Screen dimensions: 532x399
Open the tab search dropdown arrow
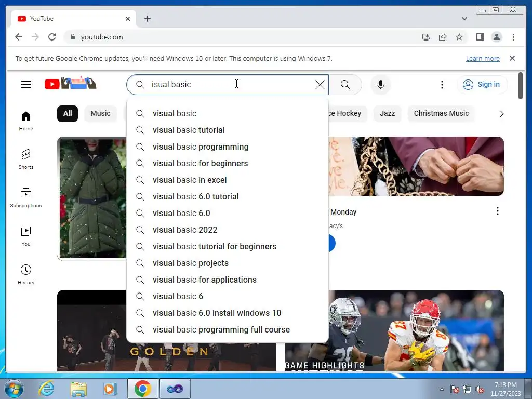click(x=464, y=19)
